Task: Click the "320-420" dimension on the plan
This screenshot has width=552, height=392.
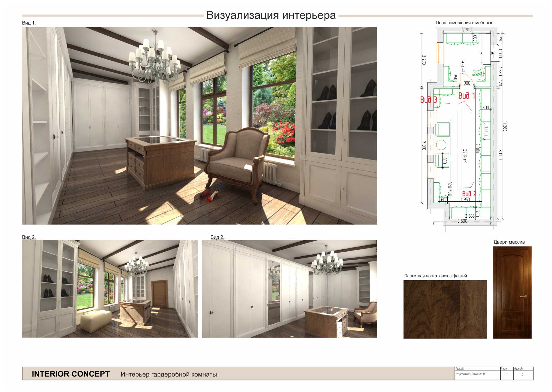Action: [449, 189]
